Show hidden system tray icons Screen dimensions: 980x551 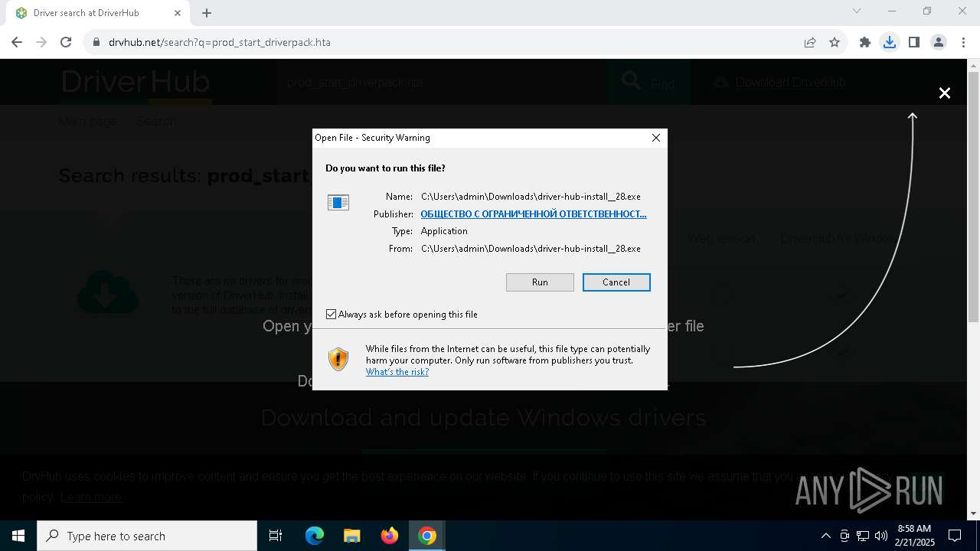[x=825, y=536]
